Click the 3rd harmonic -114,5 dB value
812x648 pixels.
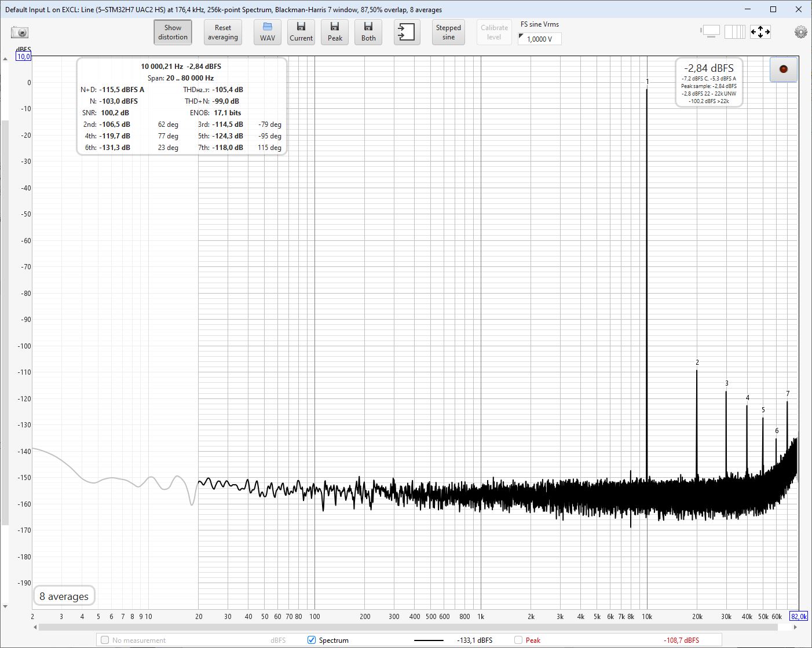tap(228, 125)
